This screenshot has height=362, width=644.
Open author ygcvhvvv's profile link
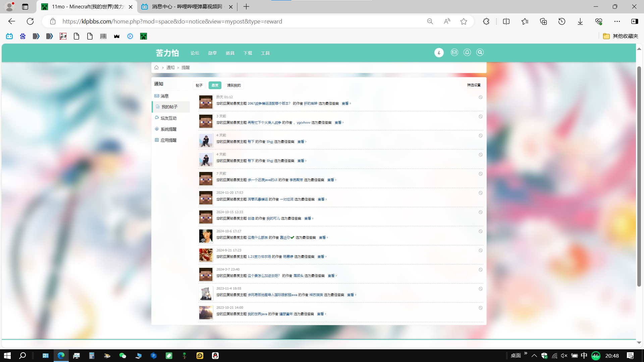coord(304,122)
